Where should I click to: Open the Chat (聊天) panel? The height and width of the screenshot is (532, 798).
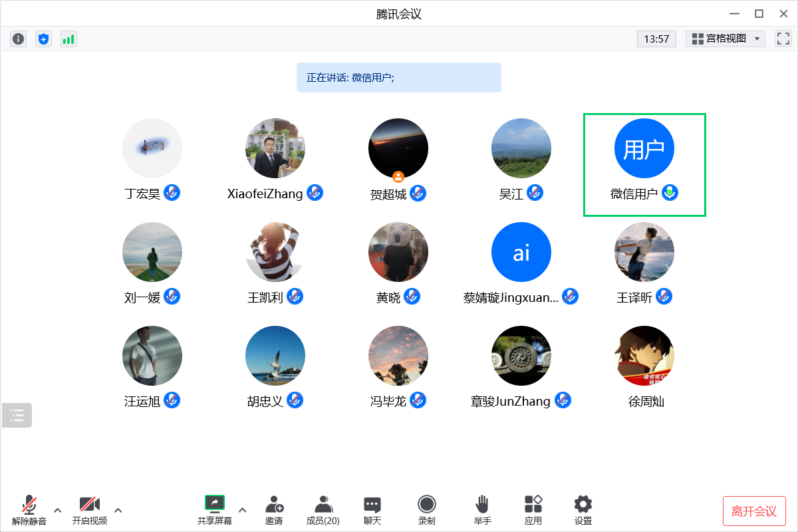click(x=372, y=510)
